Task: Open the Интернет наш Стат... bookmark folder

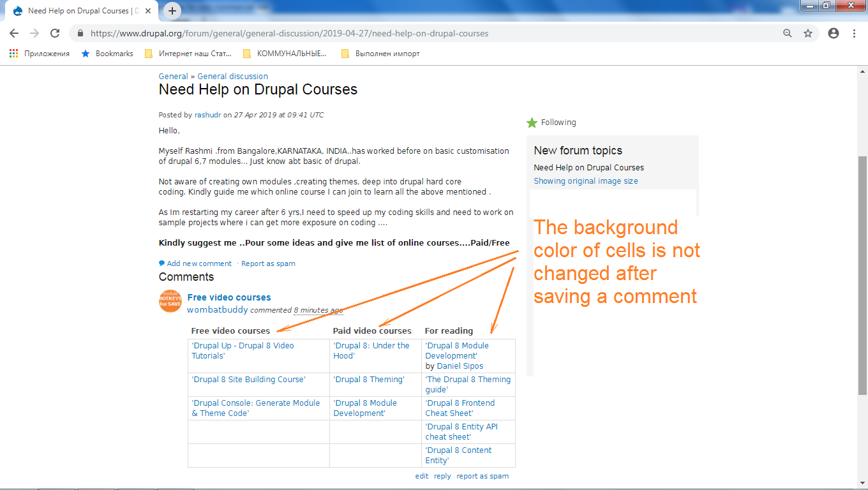Action: click(188, 54)
